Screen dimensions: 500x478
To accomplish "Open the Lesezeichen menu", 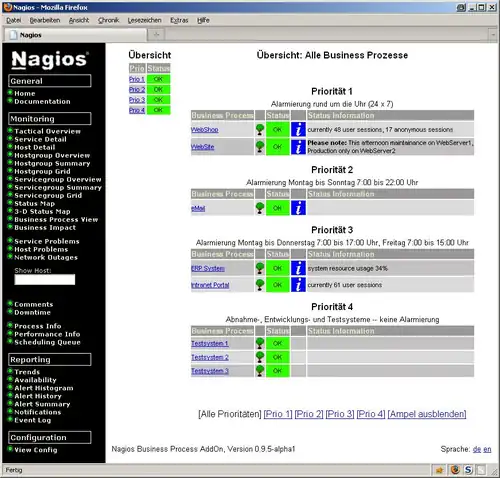I will pyautogui.click(x=145, y=20).
